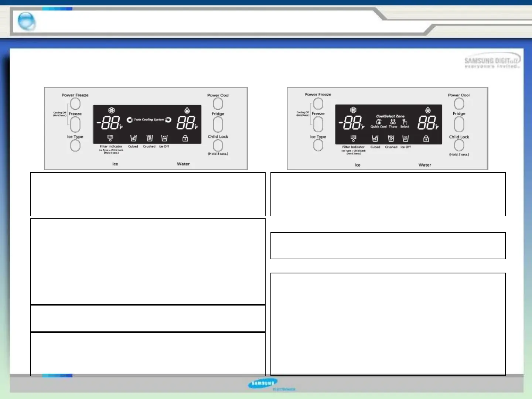Tap Child Lock button on Twin Cooling panel
The image size is (532, 399).
tap(218, 145)
